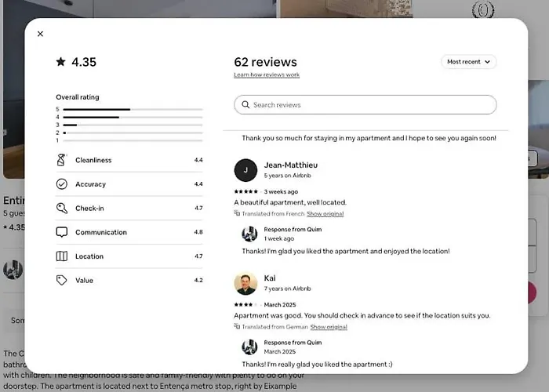Show original French review by Jean-Matthieu
The height and width of the screenshot is (392, 549).
coord(325,214)
